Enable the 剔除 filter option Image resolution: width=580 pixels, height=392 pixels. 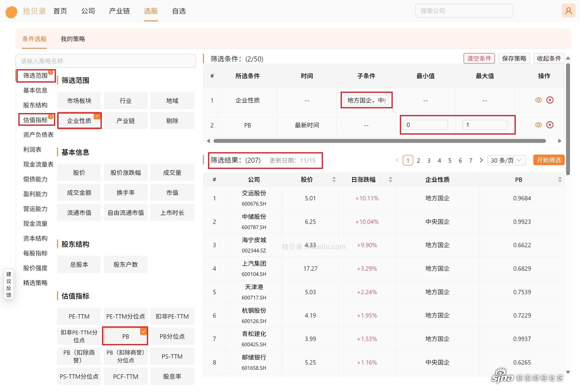pos(172,121)
